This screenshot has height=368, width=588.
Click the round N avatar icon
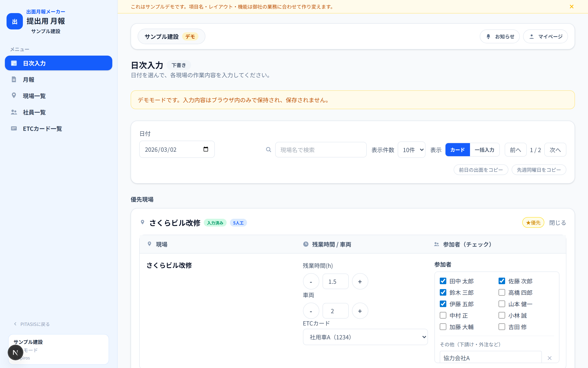[x=15, y=352]
